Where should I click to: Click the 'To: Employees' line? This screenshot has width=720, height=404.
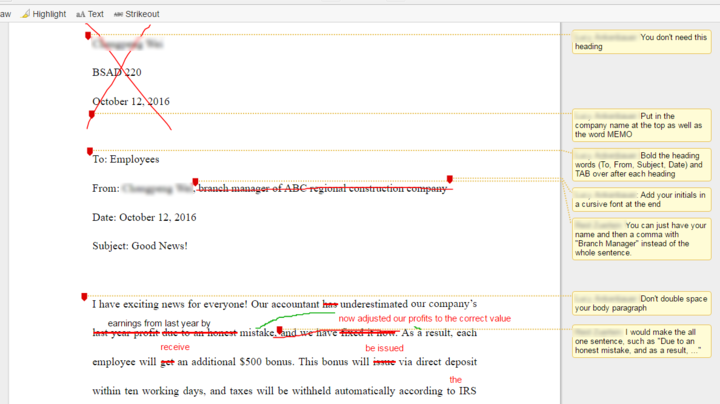[x=126, y=159]
